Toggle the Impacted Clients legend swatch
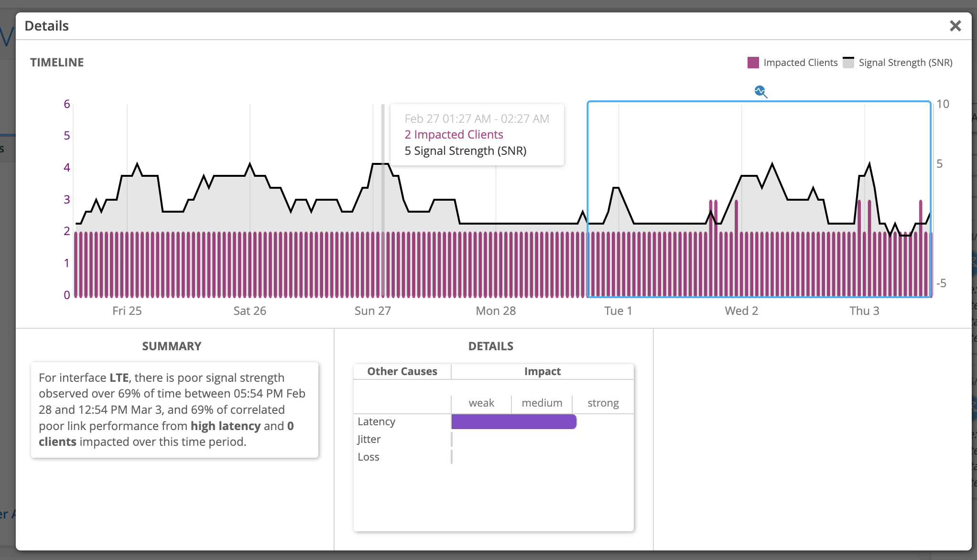The image size is (977, 560). pyautogui.click(x=753, y=63)
